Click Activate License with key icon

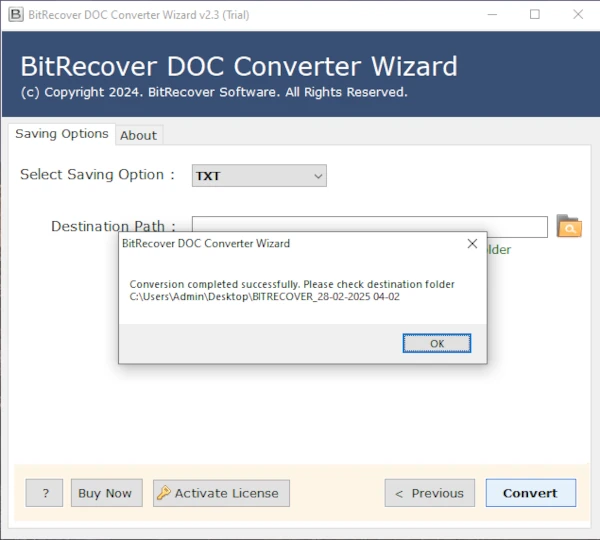tap(221, 493)
